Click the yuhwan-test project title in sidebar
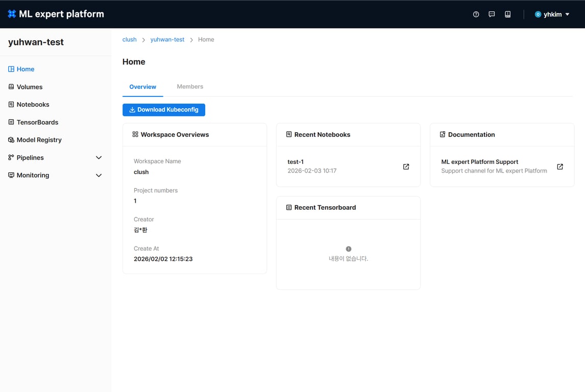This screenshot has width=585, height=392. [x=36, y=42]
